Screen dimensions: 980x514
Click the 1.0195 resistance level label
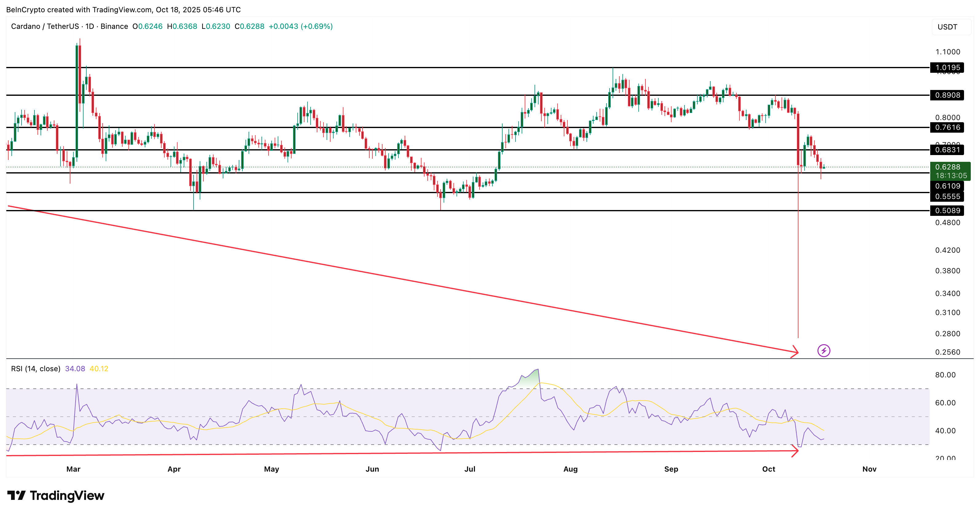coord(948,68)
